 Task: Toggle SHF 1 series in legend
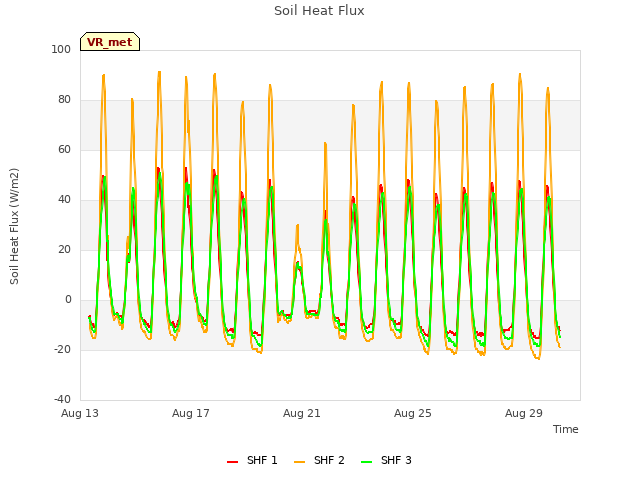pyautogui.click(x=252, y=460)
